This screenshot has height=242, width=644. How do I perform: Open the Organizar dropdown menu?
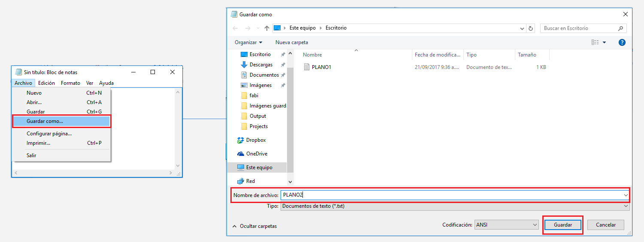click(248, 42)
